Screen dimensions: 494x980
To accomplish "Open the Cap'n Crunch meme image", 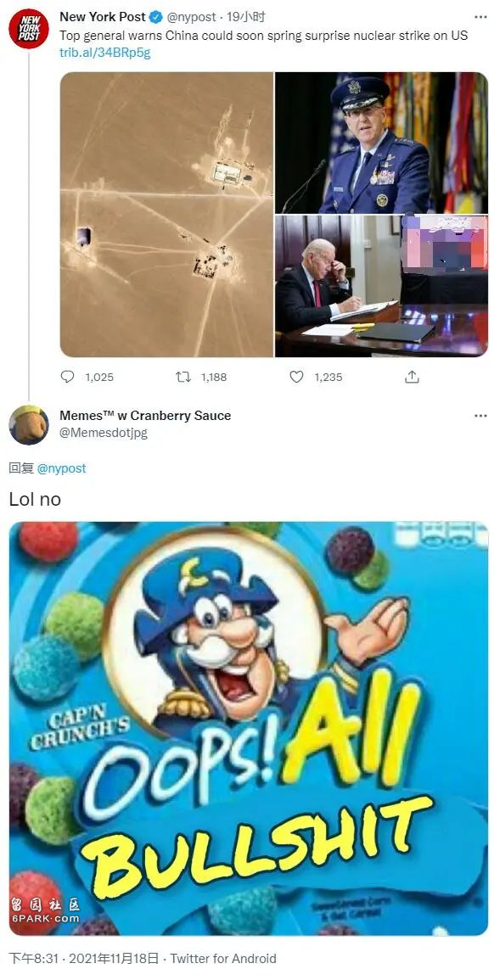I will (x=248, y=729).
